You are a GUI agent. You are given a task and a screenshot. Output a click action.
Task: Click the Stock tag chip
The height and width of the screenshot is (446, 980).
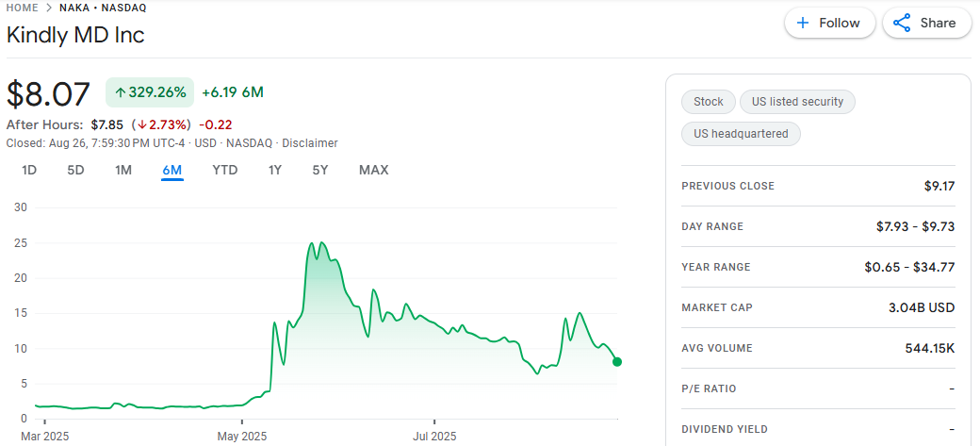click(708, 101)
